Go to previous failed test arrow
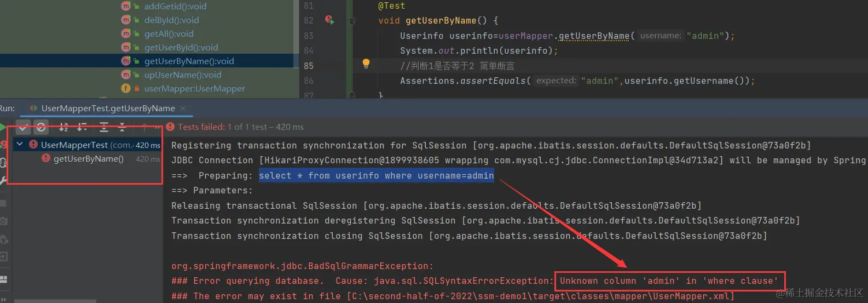 [x=144, y=127]
